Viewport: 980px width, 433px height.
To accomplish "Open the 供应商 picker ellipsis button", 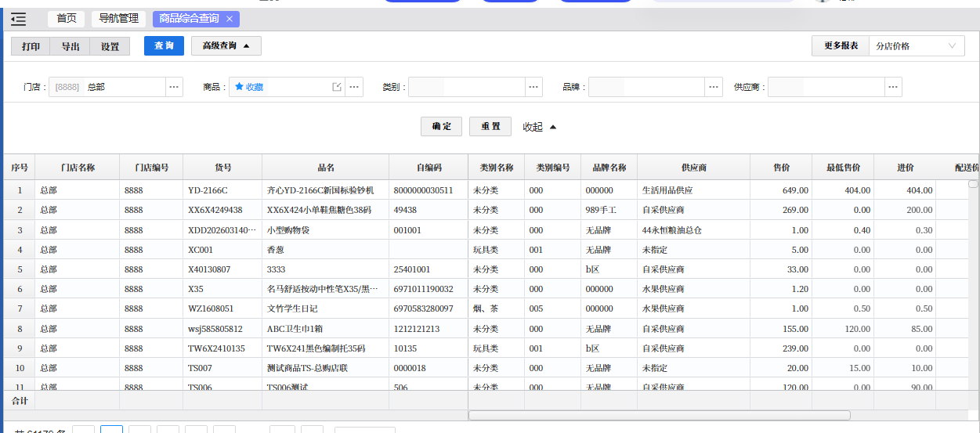I will pyautogui.click(x=893, y=87).
